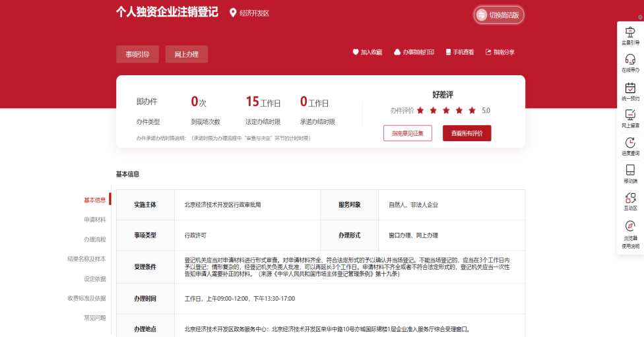
Task: Open 在线导办 headset icon
Action: tap(630, 59)
